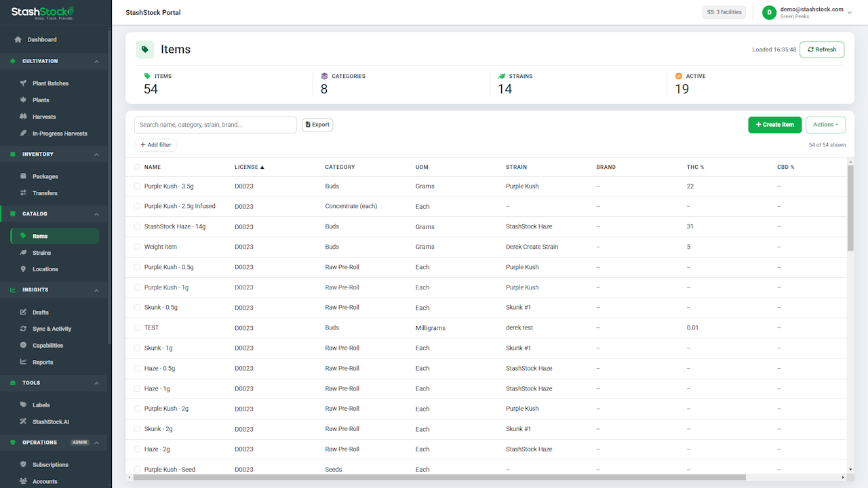
Task: Open the Actions dropdown
Action: [x=825, y=125]
